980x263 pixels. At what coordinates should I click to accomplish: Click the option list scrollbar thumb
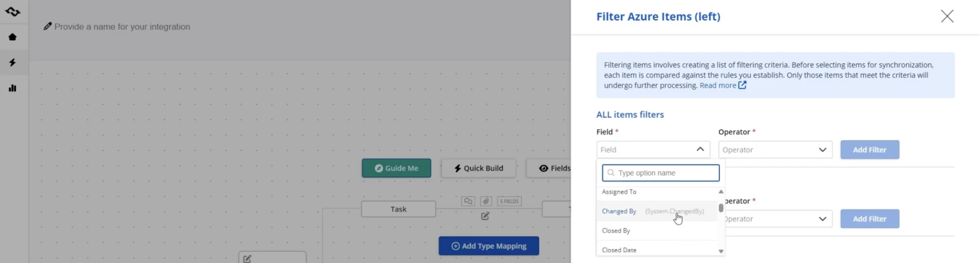click(x=720, y=208)
